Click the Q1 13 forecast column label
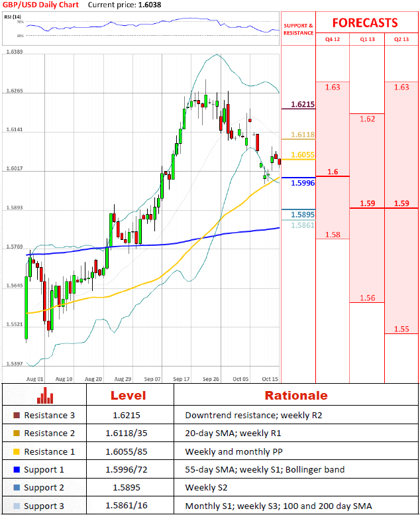This screenshot has height=515, width=420. pos(367,40)
